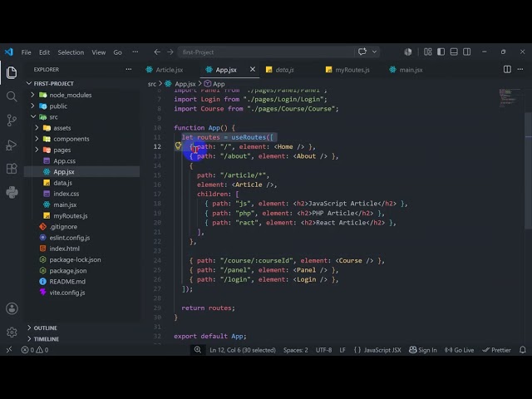This screenshot has height=399, width=532.
Task: Go forward with the right arrow
Action: pyautogui.click(x=170, y=52)
